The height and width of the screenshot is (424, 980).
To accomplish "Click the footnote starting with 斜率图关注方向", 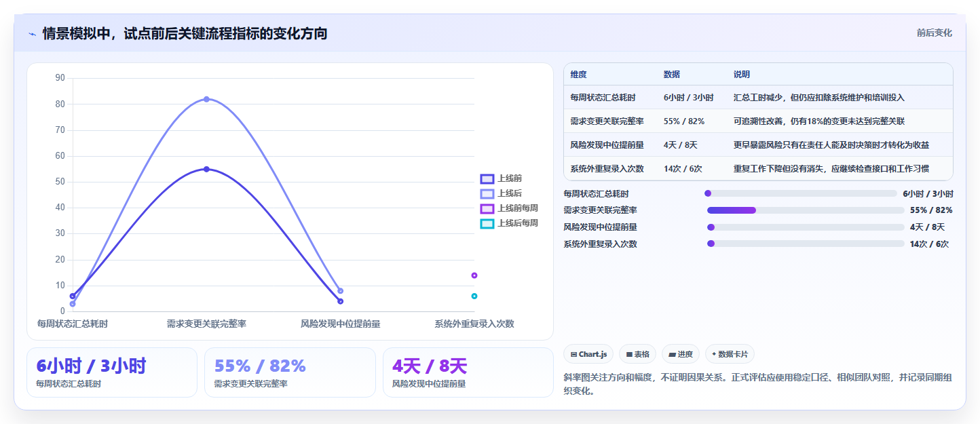I will coord(758,384).
